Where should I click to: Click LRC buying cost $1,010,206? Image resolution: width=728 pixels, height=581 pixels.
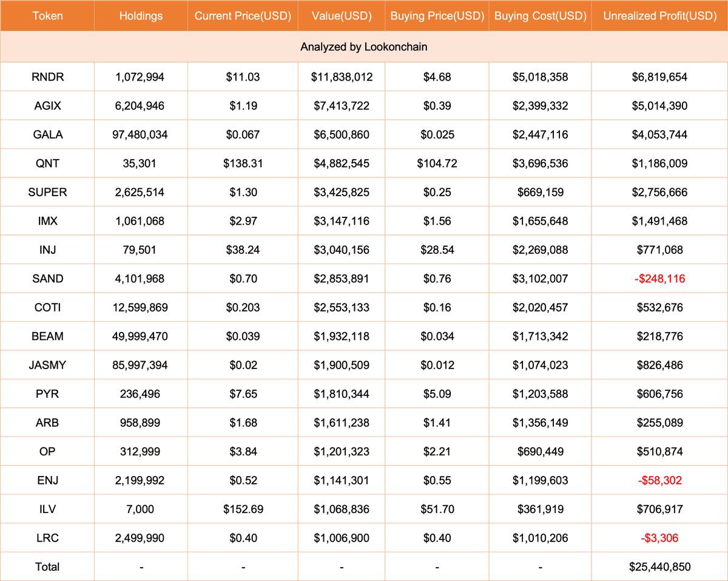tap(541, 538)
